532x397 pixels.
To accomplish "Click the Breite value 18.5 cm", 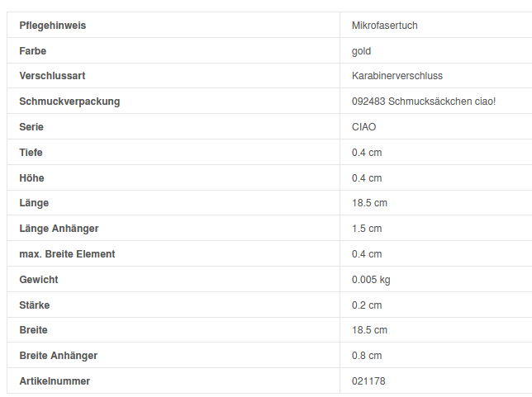I will tap(369, 330).
